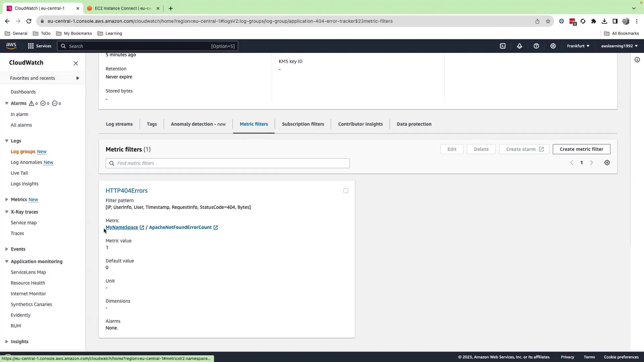The height and width of the screenshot is (362, 644).
Task: Expand the Metrics sidebar section
Action: [x=7, y=199]
